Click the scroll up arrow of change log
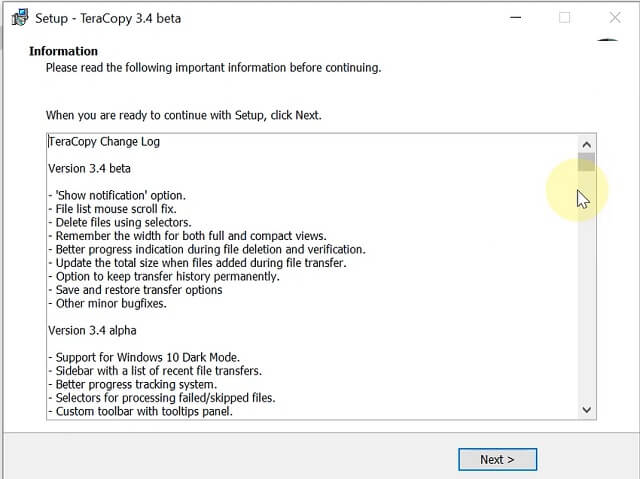The image size is (640, 479). pyautogui.click(x=587, y=144)
